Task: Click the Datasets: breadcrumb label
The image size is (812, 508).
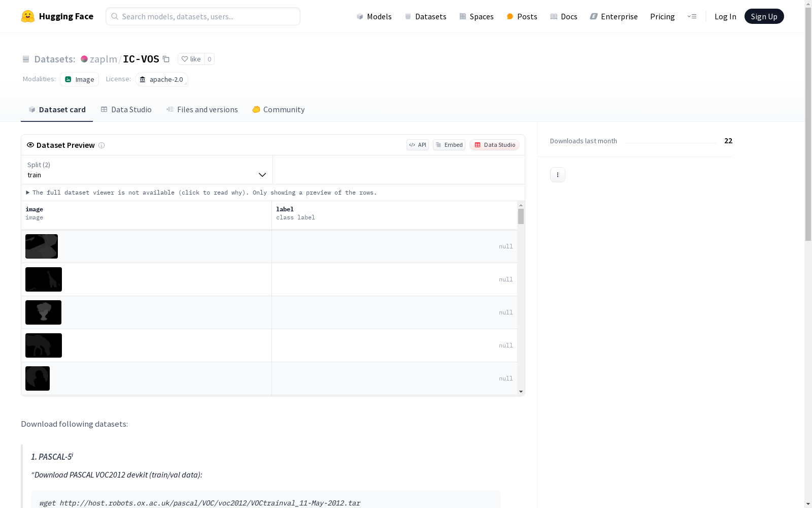Action: 55,59
